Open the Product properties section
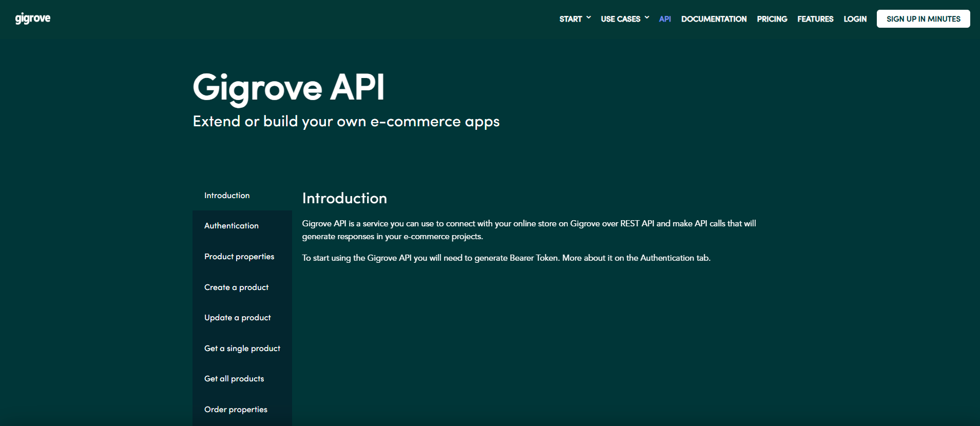 242,257
